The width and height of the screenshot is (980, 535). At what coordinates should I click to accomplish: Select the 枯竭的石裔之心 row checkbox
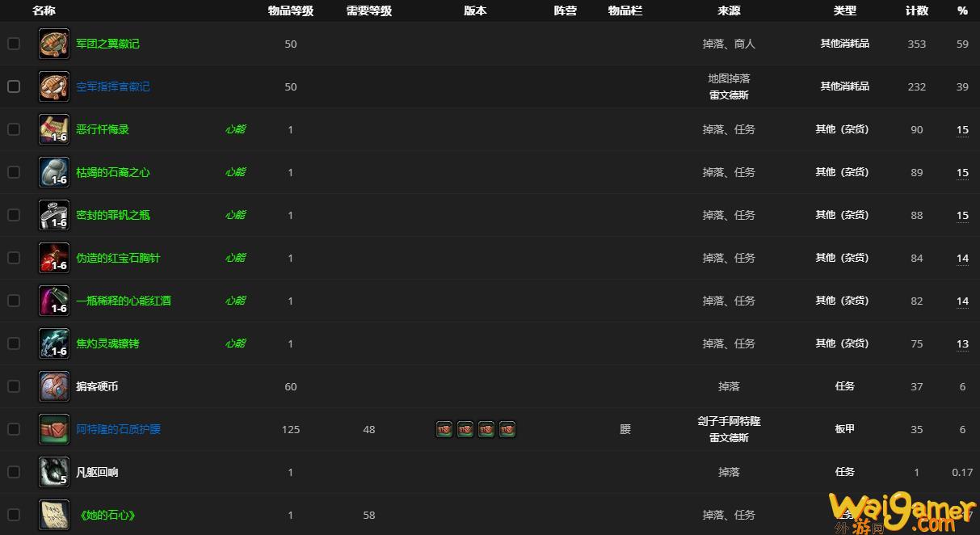[14, 172]
